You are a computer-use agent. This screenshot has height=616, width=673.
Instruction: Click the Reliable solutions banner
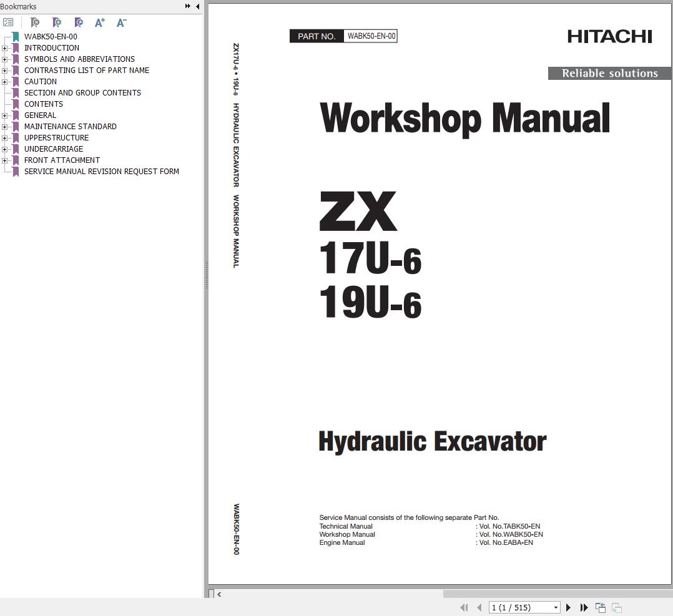tap(610, 74)
